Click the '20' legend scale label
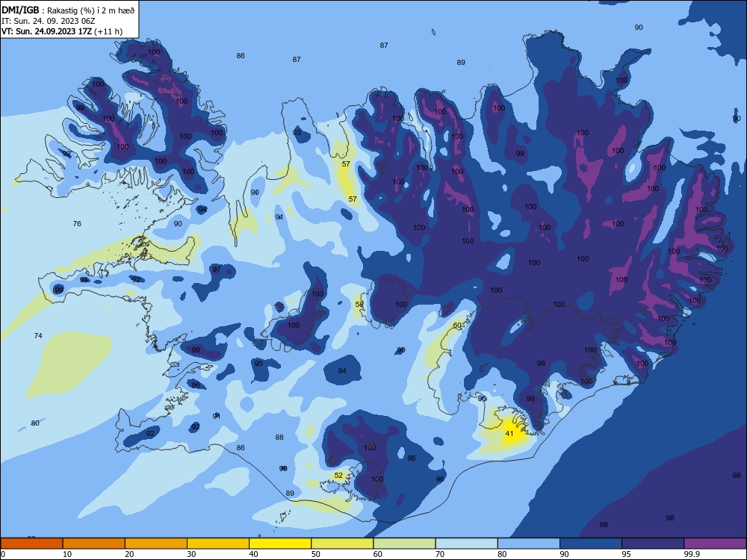747x560 pixels. tap(129, 554)
